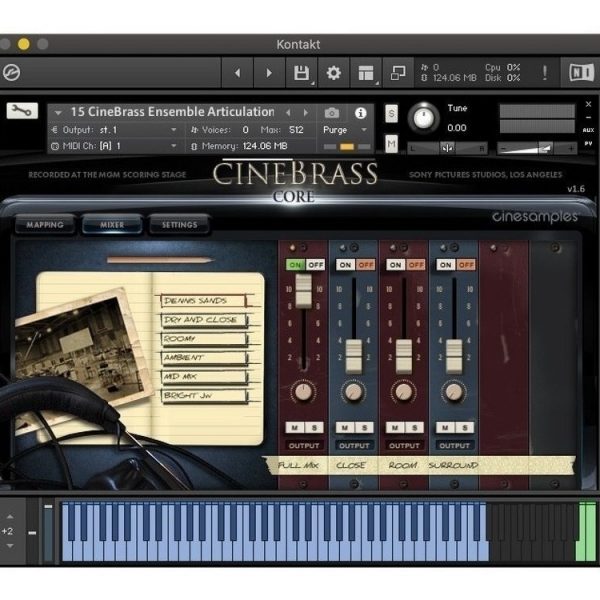Screen dimensions: 600x600
Task: Select next instrument preset arrow in header
Action: coord(306,112)
